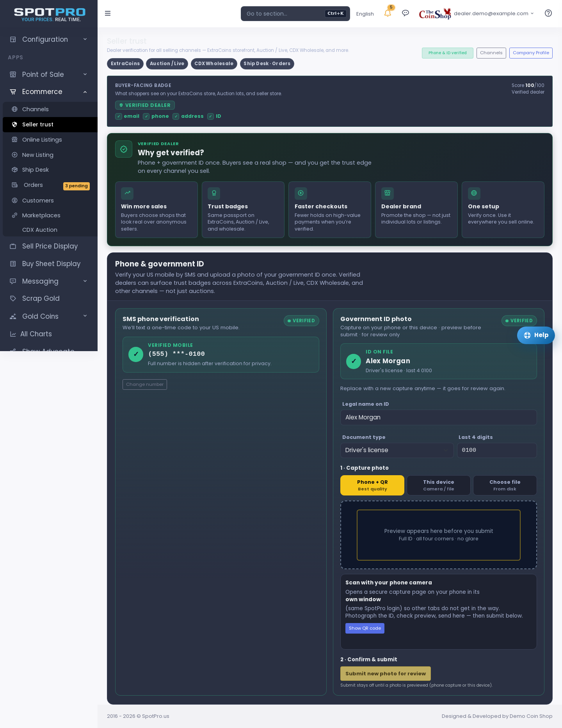Image resolution: width=562 pixels, height=728 pixels.
Task: Click the Channels button
Action: tap(491, 53)
